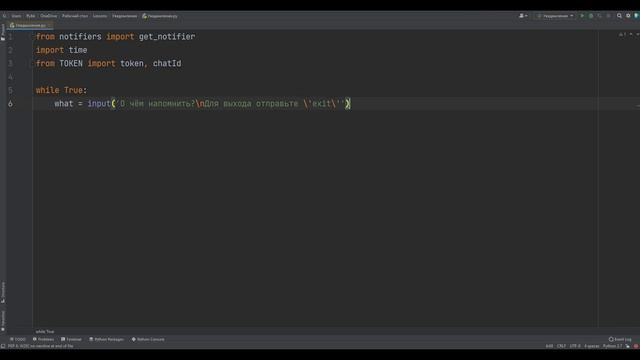Click 'import time' on line 2
Image resolution: width=640 pixels, height=360 pixels.
click(x=61, y=50)
